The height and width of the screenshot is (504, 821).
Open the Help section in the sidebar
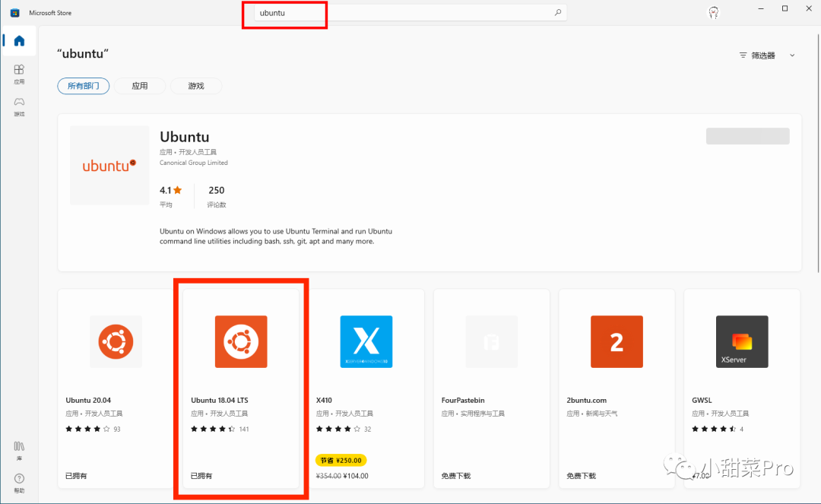tap(19, 483)
